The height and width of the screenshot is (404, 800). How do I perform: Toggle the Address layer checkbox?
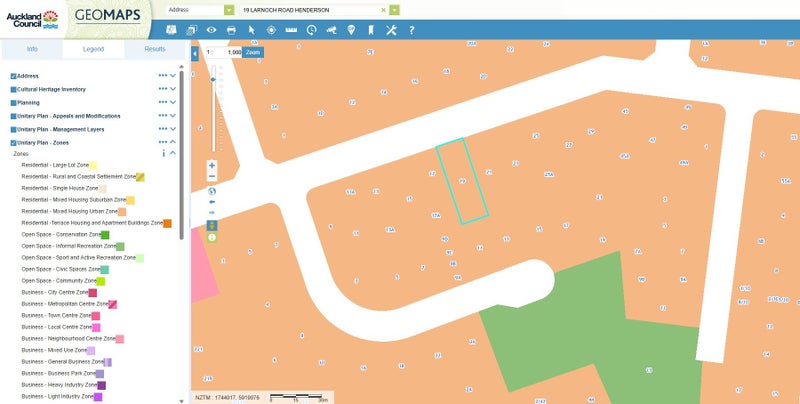coord(14,76)
